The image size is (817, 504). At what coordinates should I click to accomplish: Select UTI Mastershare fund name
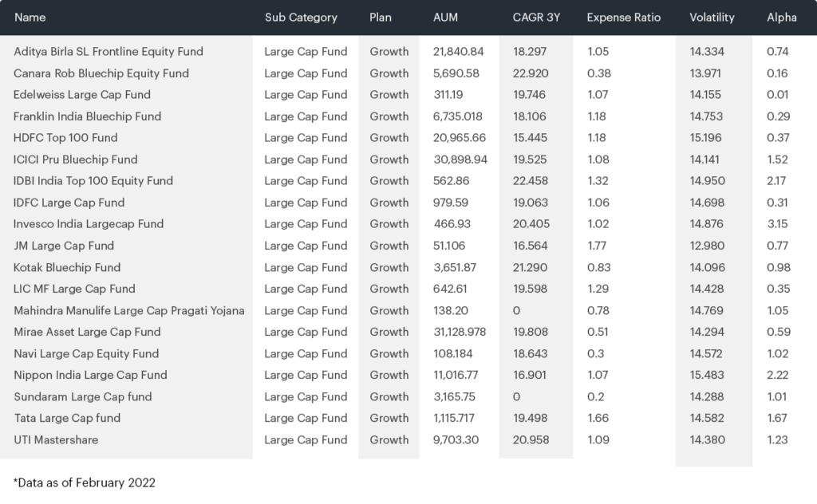pos(57,440)
